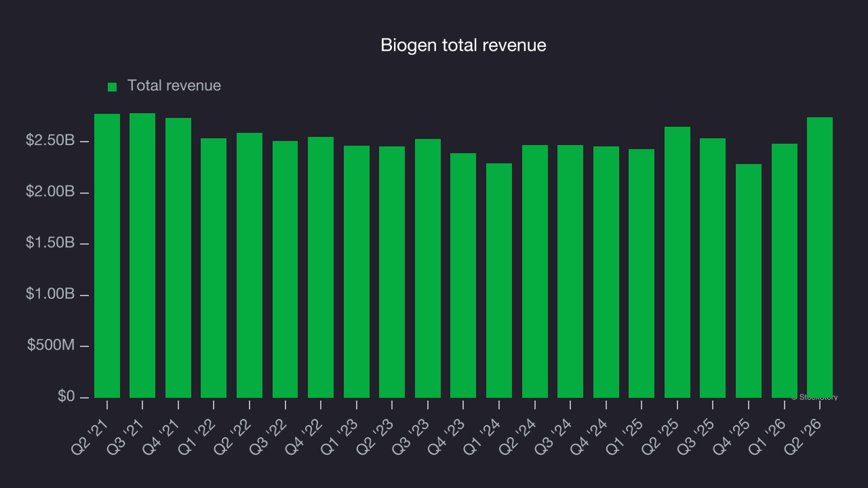The height and width of the screenshot is (488, 868).
Task: Select the Q3 '22 revenue bar
Action: pos(285,270)
